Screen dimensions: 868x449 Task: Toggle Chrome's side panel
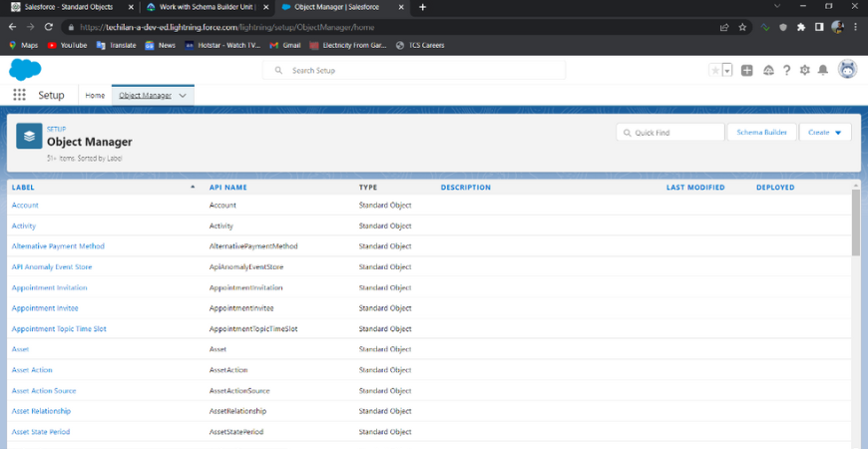[x=818, y=27]
